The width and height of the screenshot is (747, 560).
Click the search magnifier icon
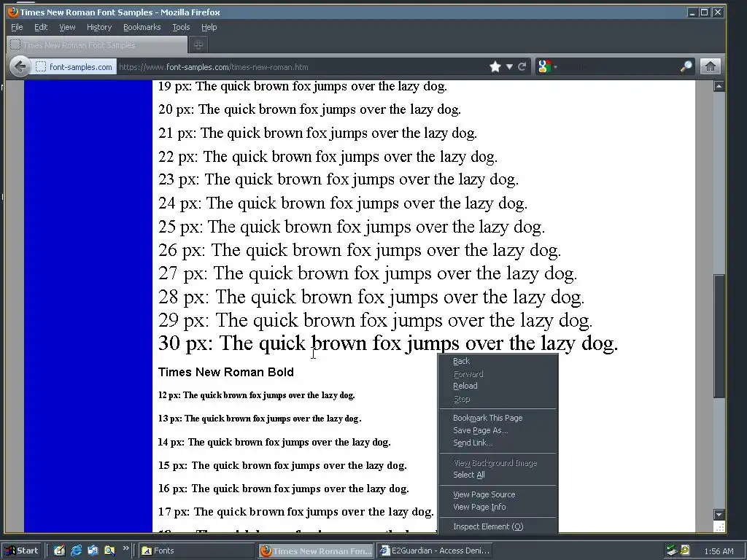tap(686, 66)
